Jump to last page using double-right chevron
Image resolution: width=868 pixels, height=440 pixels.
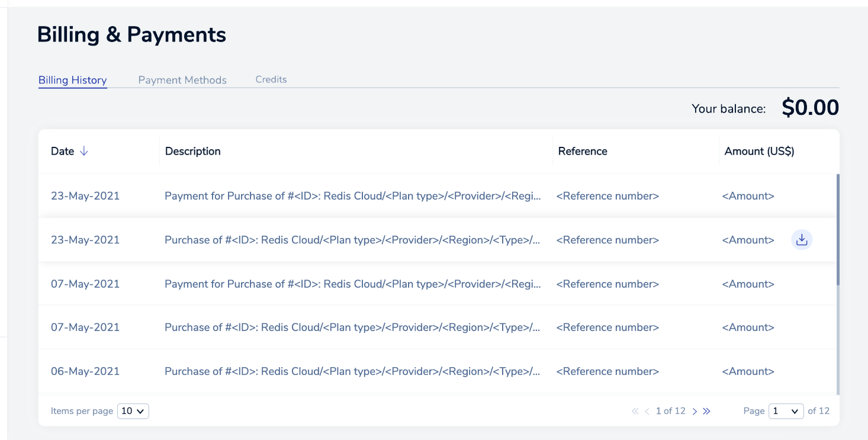[706, 411]
